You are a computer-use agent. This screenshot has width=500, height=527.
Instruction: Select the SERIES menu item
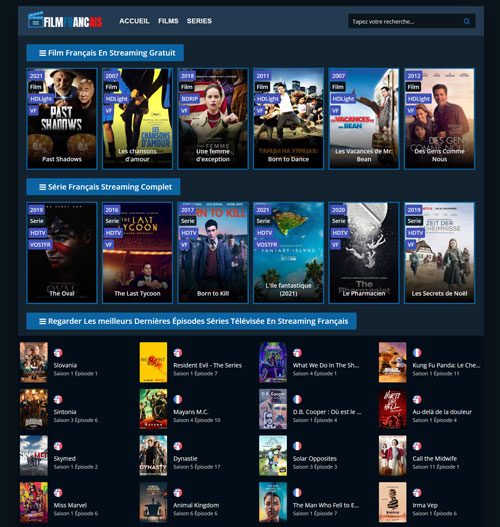click(199, 21)
